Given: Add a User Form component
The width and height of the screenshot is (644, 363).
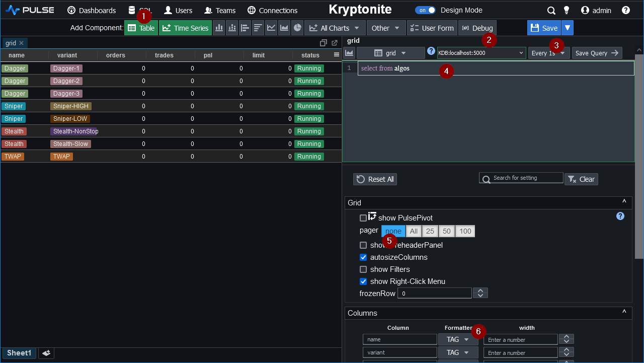Looking at the screenshot, I should pyautogui.click(x=432, y=28).
